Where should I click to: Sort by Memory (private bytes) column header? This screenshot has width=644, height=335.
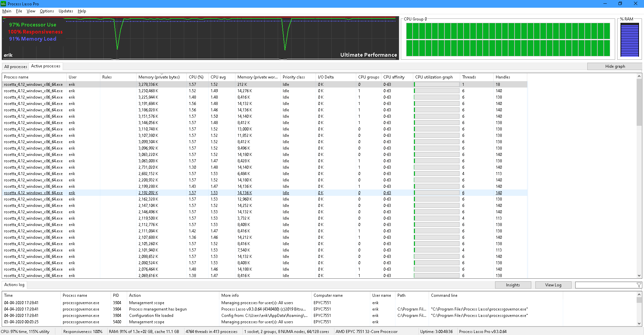159,77
